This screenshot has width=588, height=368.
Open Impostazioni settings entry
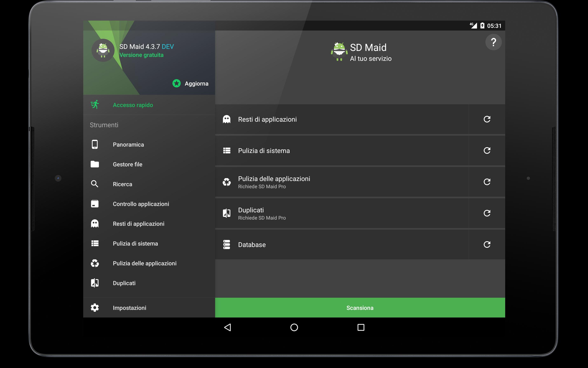click(x=149, y=308)
